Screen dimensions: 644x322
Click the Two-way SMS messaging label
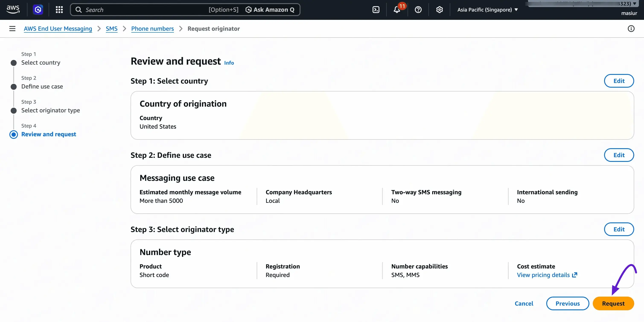(426, 192)
